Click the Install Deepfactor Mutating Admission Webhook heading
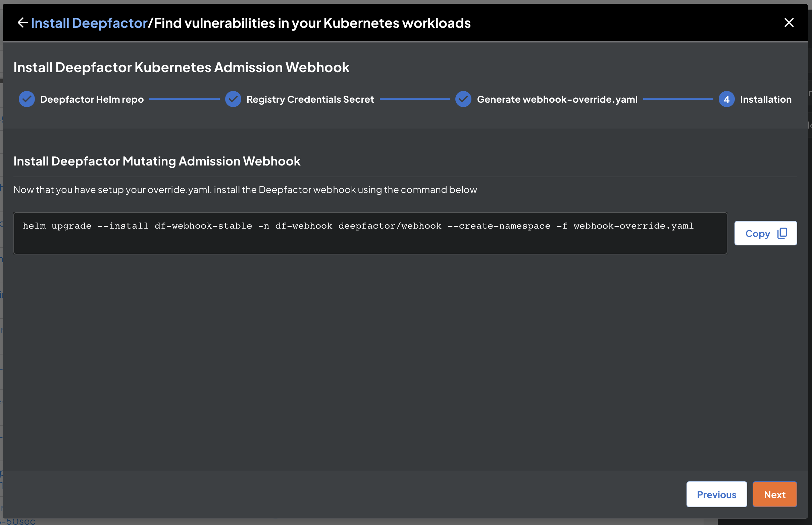The height and width of the screenshot is (525, 812). pyautogui.click(x=157, y=161)
